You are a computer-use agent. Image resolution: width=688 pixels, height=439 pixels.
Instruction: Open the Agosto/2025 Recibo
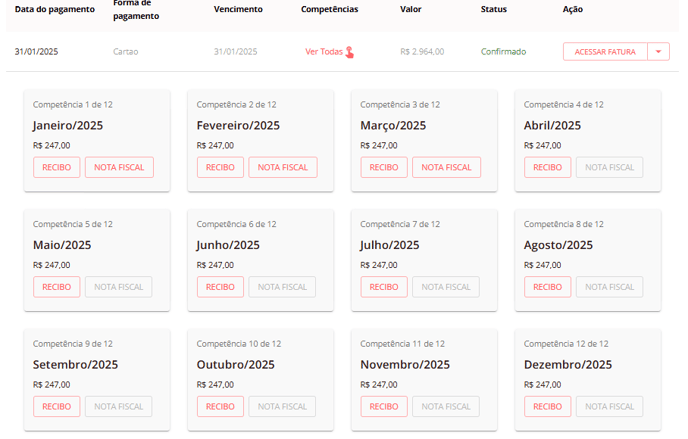coord(548,287)
